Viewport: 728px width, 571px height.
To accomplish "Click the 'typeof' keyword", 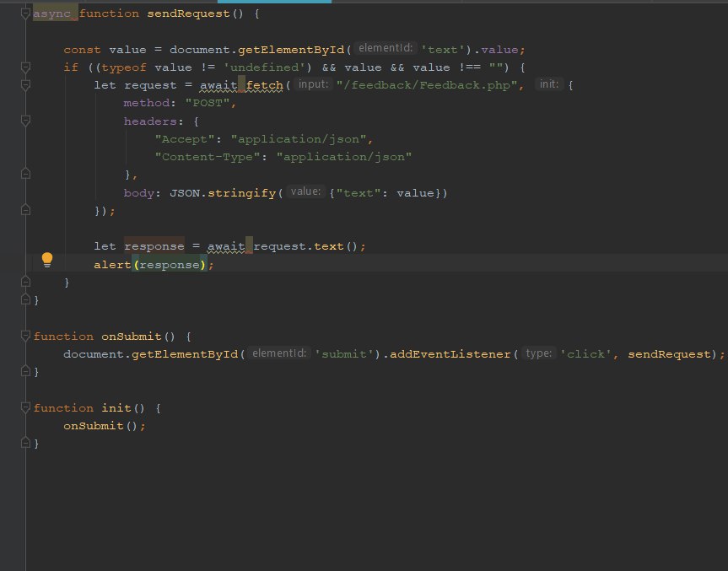I will [123, 67].
